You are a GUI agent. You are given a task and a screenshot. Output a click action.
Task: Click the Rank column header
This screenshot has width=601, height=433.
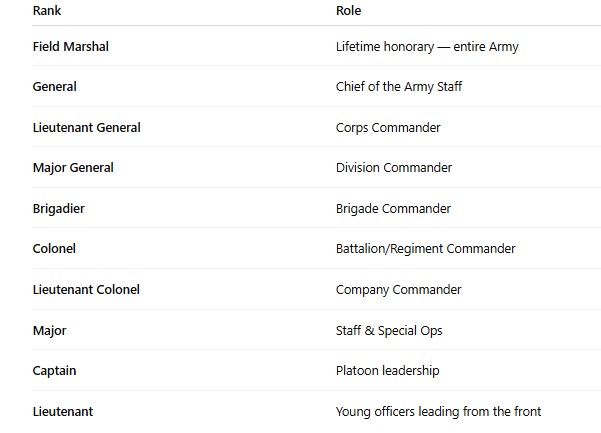(x=46, y=11)
